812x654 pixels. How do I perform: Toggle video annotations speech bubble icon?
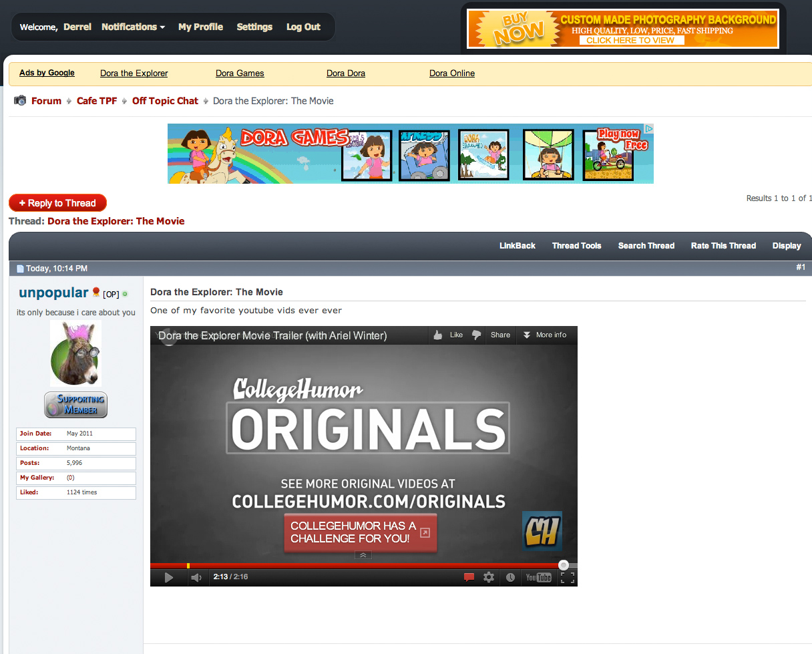click(469, 577)
